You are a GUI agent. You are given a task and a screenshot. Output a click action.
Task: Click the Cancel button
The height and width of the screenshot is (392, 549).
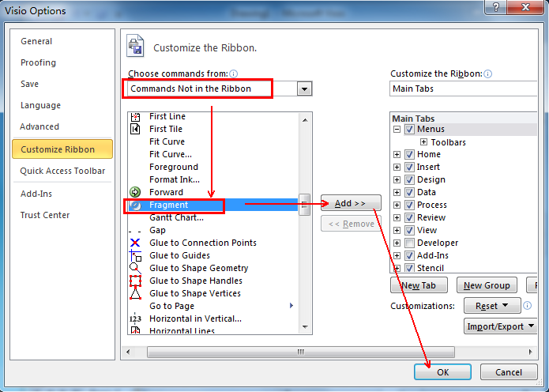pos(509,372)
